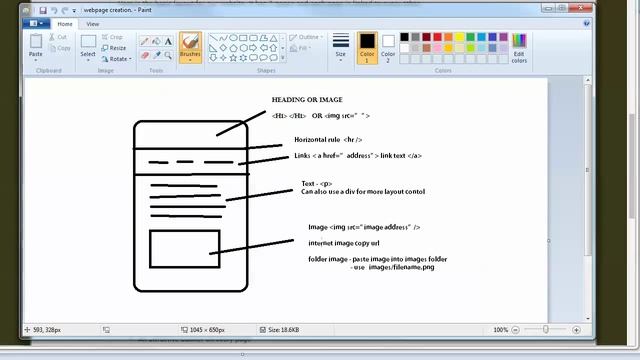Pick the Pentagon shape
Viewport: 640px width, 360px height.
233,48
